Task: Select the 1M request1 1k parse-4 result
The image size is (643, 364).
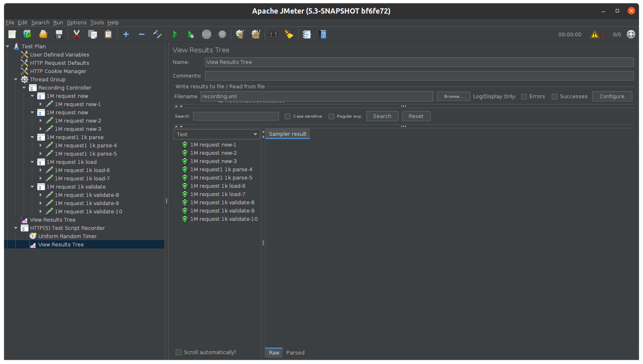Action: (221, 169)
